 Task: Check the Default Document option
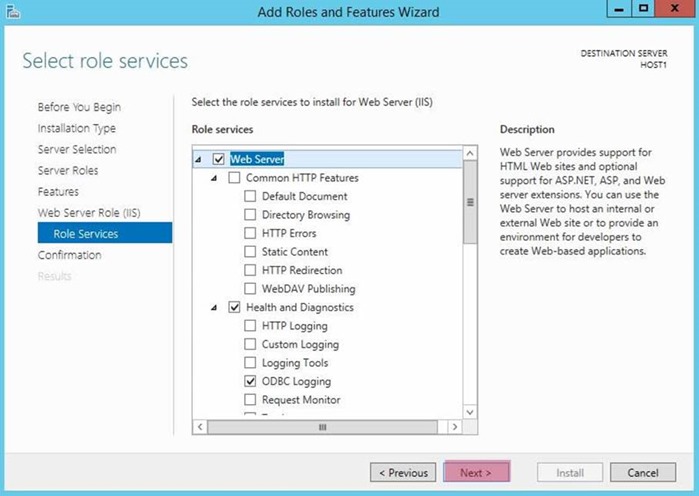250,196
